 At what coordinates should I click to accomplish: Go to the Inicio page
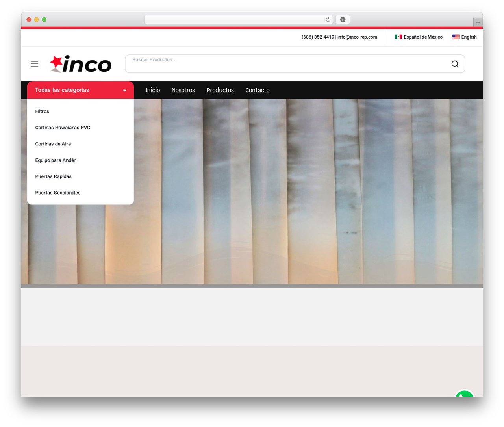[x=153, y=90]
